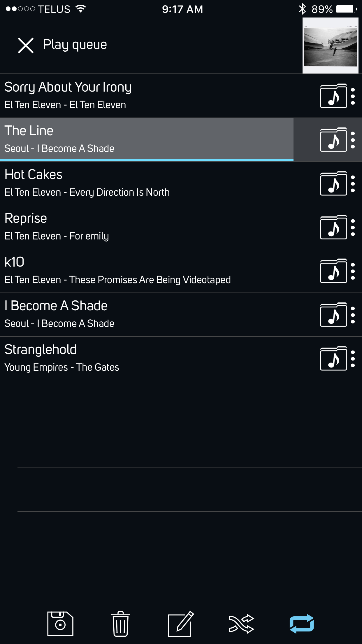
Task: Toggle shuffle mode
Action: pos(241,624)
